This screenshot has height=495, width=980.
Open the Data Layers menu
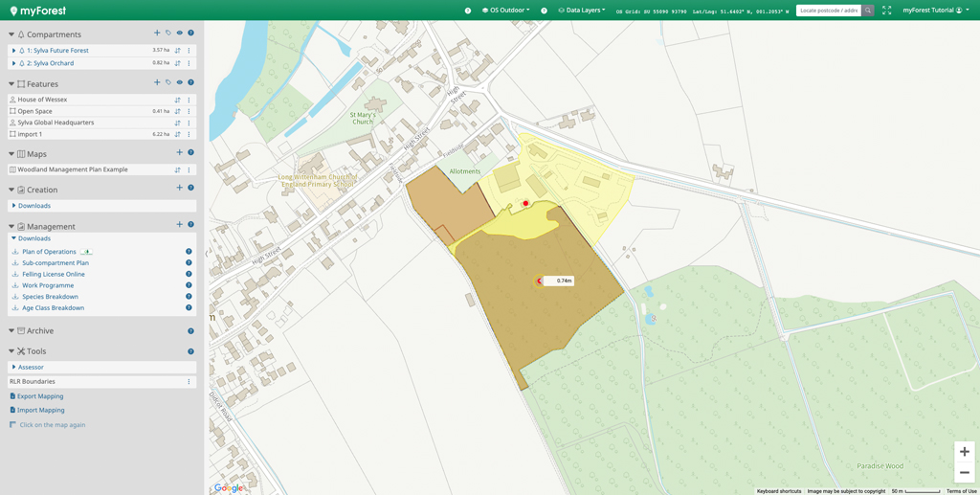pos(583,11)
